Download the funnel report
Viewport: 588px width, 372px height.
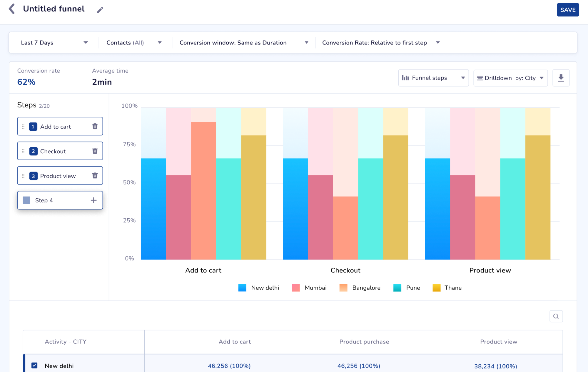(x=561, y=78)
